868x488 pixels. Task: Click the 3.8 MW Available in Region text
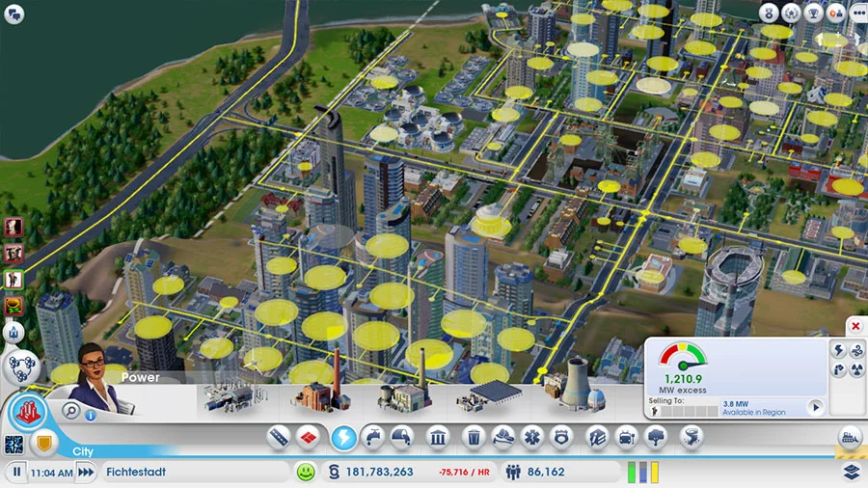click(x=754, y=408)
